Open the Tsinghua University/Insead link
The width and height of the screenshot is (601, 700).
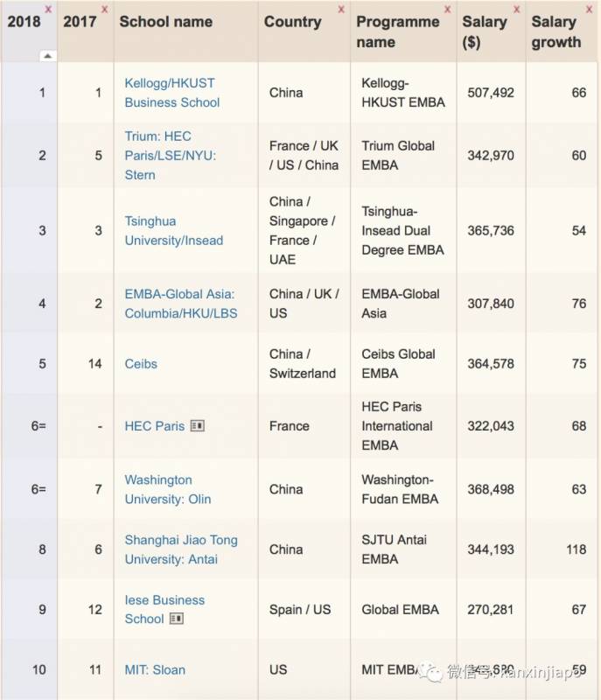click(173, 231)
